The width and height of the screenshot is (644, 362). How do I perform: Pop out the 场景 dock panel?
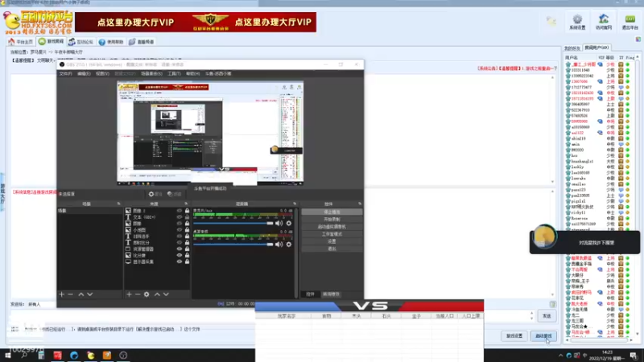(x=118, y=204)
